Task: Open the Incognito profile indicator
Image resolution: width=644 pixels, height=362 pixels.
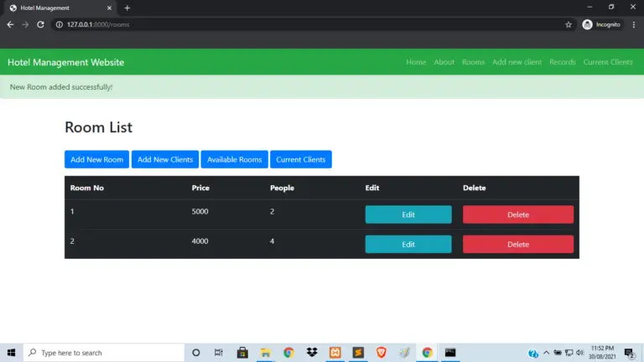Action: 602,24
